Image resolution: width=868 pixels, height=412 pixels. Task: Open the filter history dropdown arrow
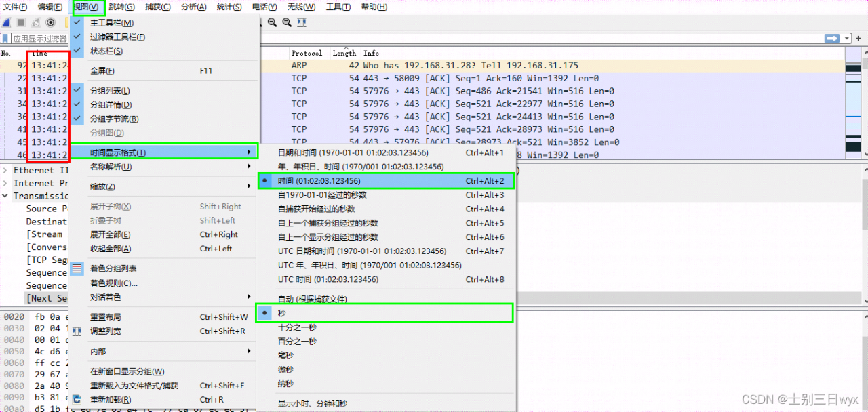tap(846, 38)
